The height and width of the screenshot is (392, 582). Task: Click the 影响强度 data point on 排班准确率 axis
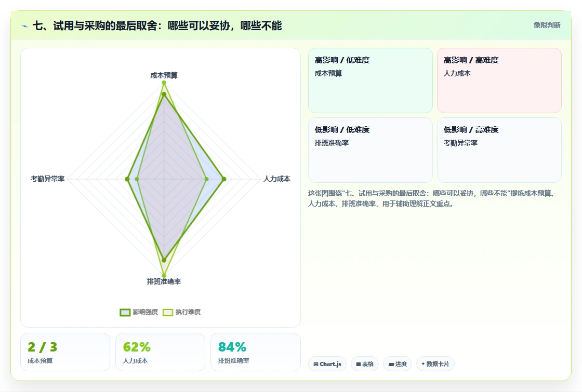coord(164,260)
